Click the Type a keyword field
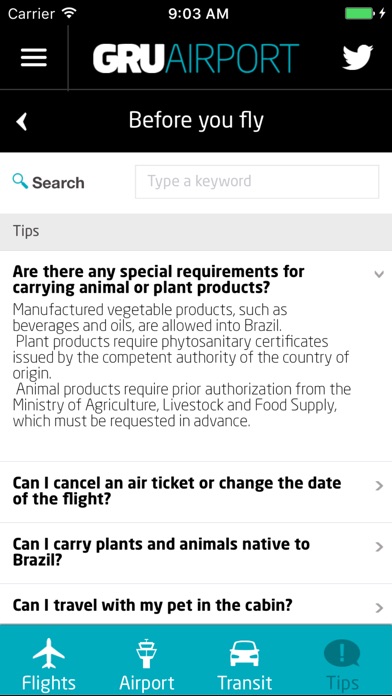 pyautogui.click(x=257, y=182)
